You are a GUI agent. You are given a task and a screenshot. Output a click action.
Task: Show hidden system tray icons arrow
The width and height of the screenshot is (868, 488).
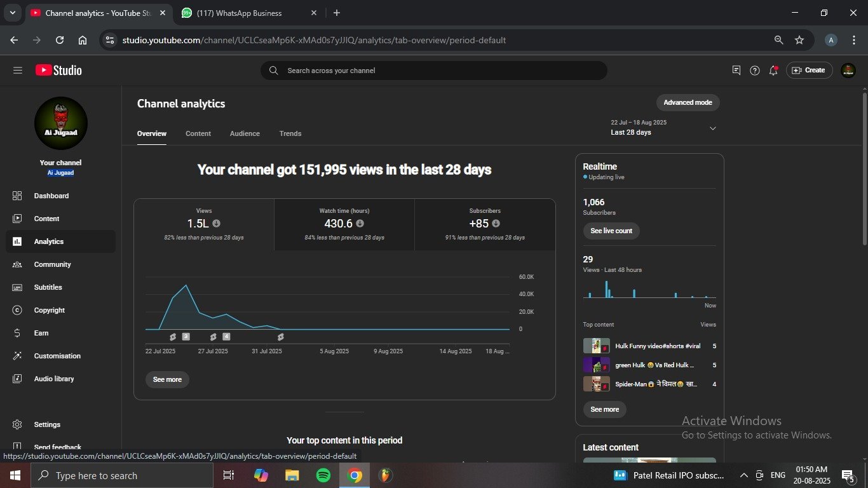[743, 475]
